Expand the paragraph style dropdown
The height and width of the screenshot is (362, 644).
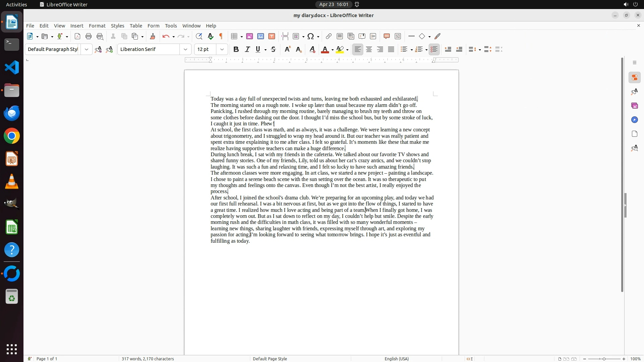coord(87,49)
